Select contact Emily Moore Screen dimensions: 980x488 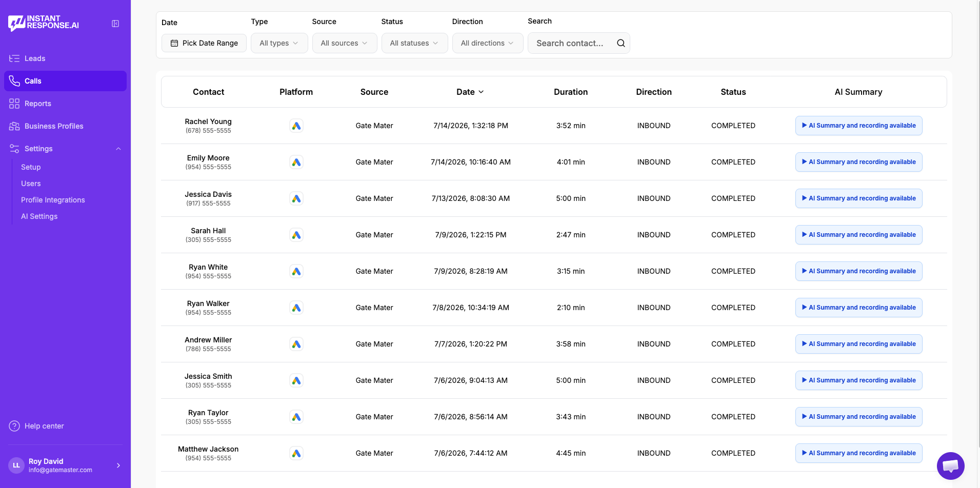tap(208, 158)
